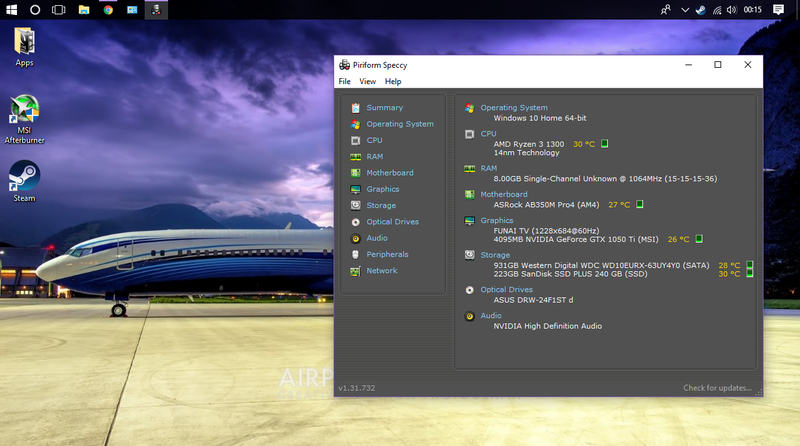Click the CPU chip icon in the sidebar
Image resolution: width=800 pixels, height=446 pixels.
(x=356, y=140)
